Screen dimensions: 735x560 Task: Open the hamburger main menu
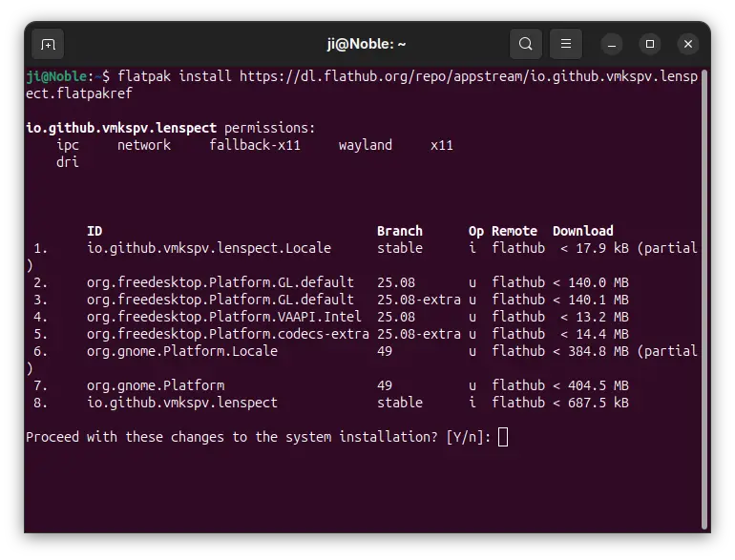click(x=565, y=44)
